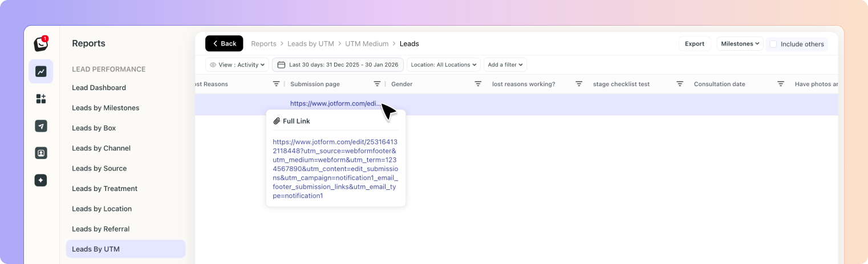The height and width of the screenshot is (264, 868).
Task: Click the Full Link popup title
Action: click(x=297, y=121)
